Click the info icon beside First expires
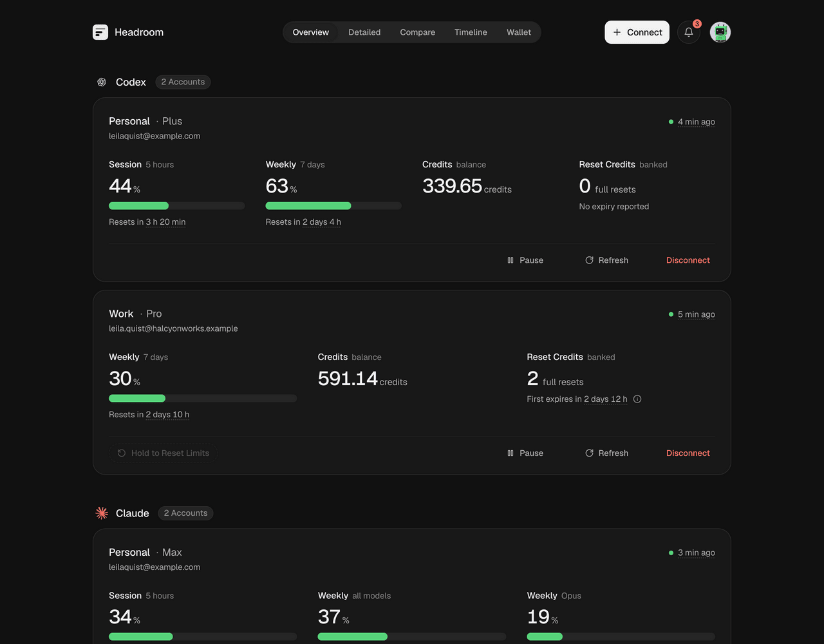This screenshot has height=644, width=824. (x=637, y=399)
